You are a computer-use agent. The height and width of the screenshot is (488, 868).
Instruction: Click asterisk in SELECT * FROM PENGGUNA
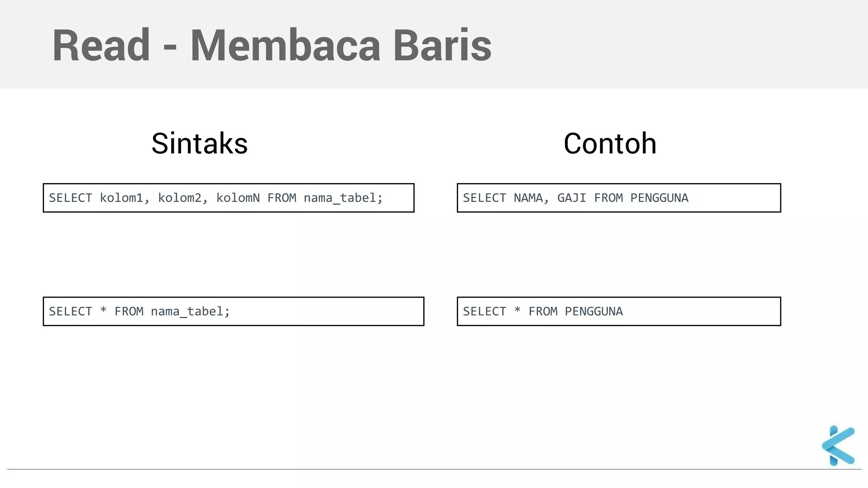click(x=517, y=311)
